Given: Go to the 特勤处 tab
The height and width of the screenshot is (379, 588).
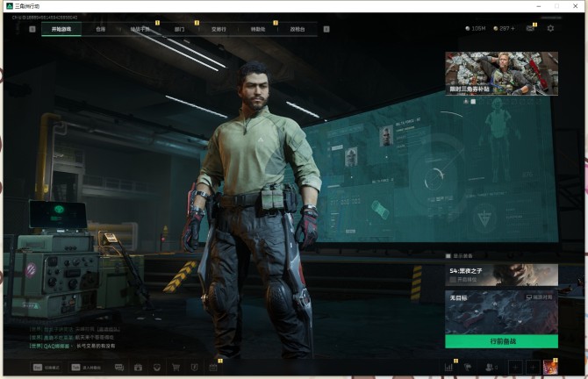Looking at the screenshot, I should (x=258, y=29).
